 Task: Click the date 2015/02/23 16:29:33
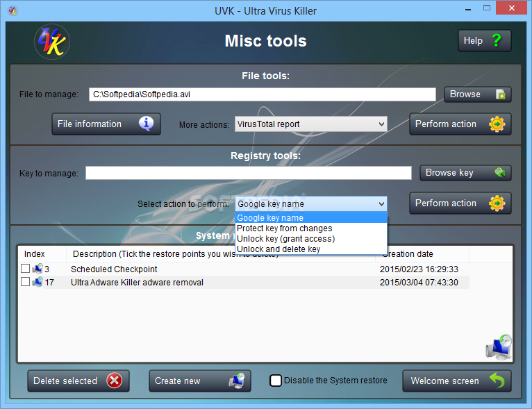point(419,269)
